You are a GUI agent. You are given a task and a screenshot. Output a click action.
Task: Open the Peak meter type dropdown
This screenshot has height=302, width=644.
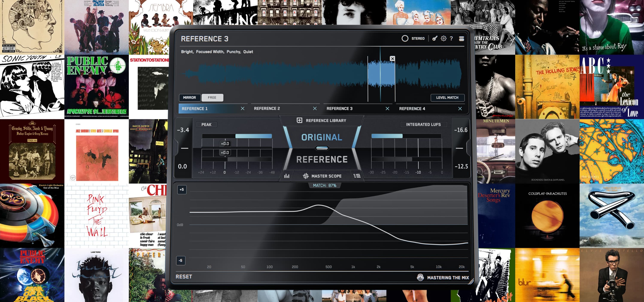tap(206, 124)
